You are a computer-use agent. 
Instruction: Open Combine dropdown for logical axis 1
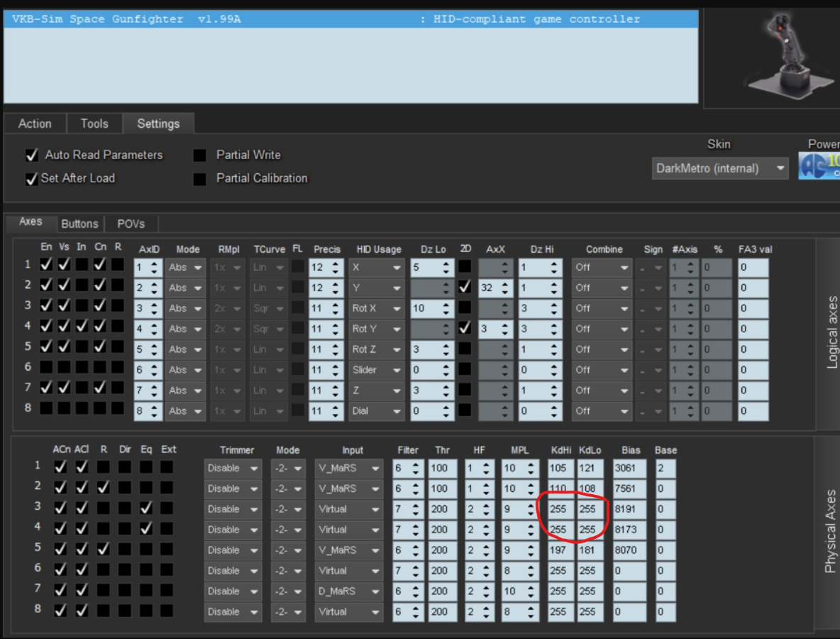[x=602, y=268]
